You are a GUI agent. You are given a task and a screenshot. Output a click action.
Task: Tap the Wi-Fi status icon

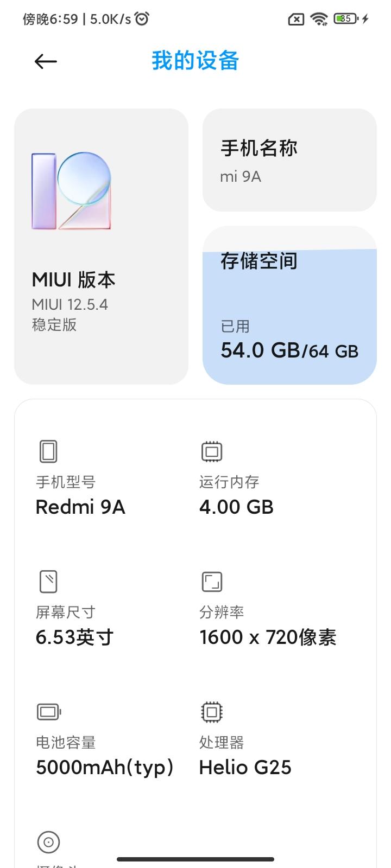point(319,19)
